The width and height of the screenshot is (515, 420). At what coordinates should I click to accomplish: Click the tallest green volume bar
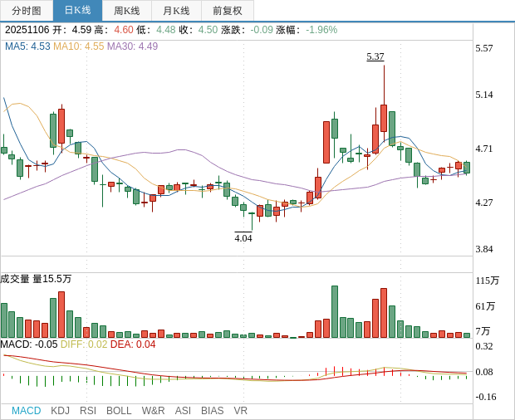[x=335, y=312]
